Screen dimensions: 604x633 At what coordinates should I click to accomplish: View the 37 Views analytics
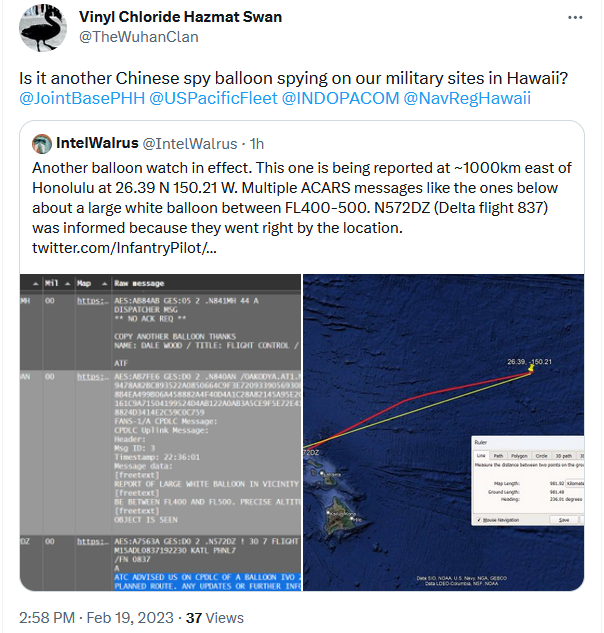(214, 618)
